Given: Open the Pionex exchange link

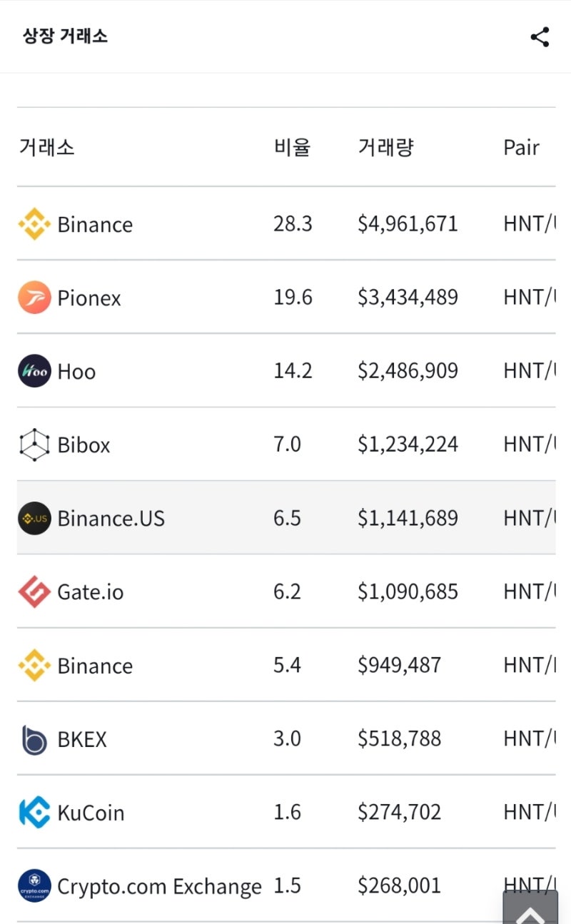Looking at the screenshot, I should click(x=89, y=298).
